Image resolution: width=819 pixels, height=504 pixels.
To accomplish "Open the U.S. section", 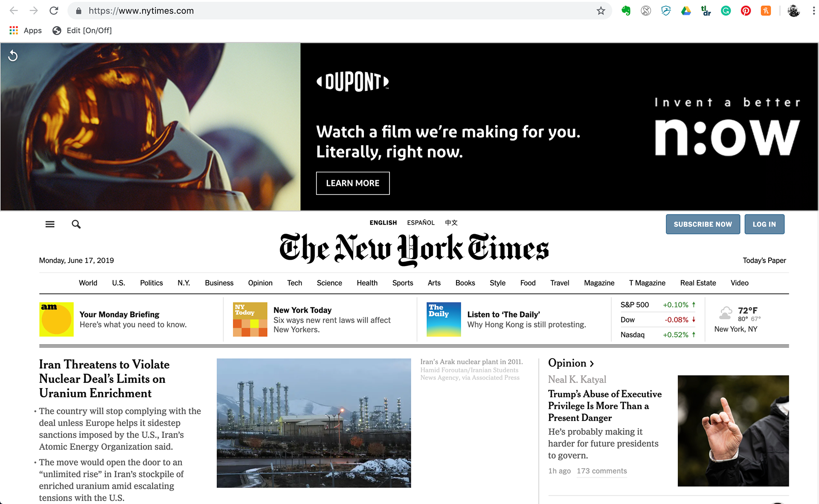I will tap(119, 283).
